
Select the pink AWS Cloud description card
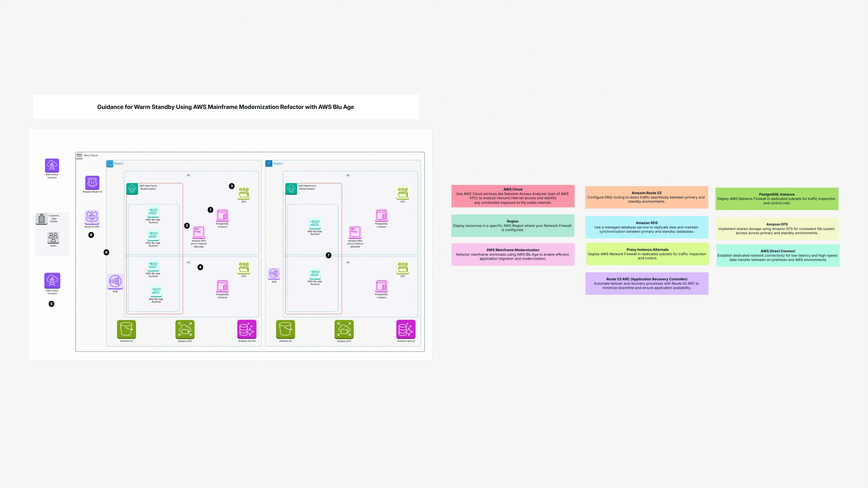(x=513, y=196)
